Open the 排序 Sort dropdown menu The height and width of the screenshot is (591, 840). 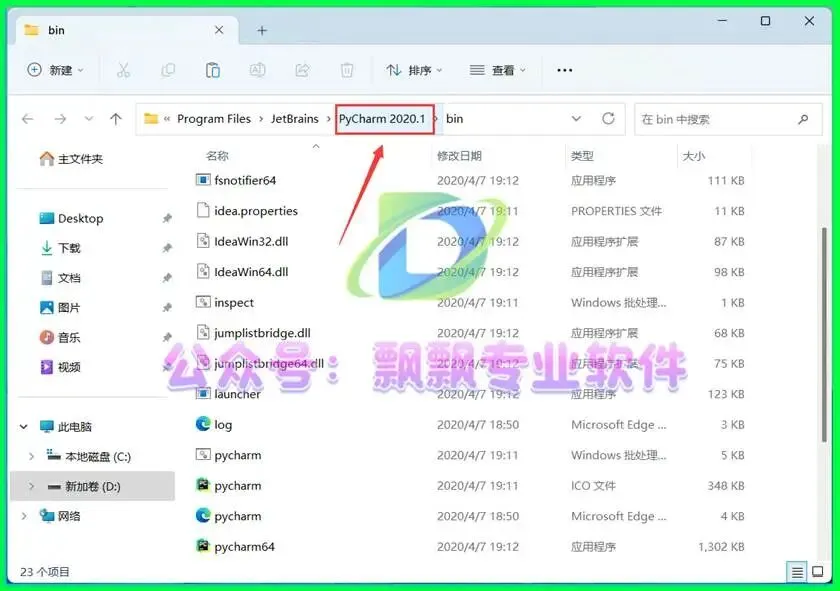coord(414,70)
